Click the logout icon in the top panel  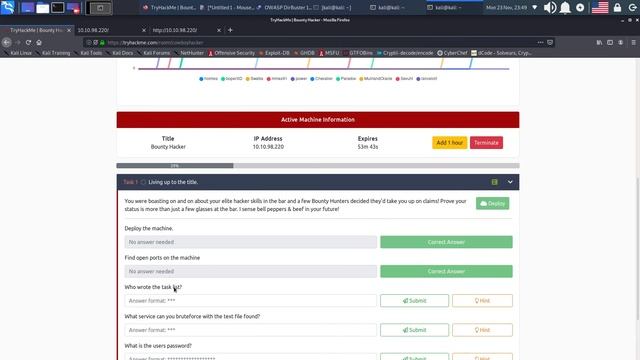click(632, 7)
